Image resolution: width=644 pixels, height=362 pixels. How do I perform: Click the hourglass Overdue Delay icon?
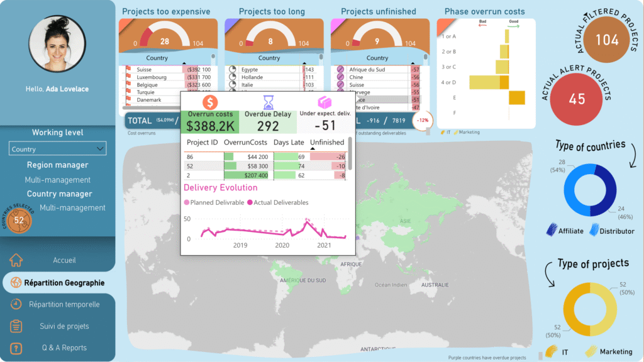pos(268,102)
